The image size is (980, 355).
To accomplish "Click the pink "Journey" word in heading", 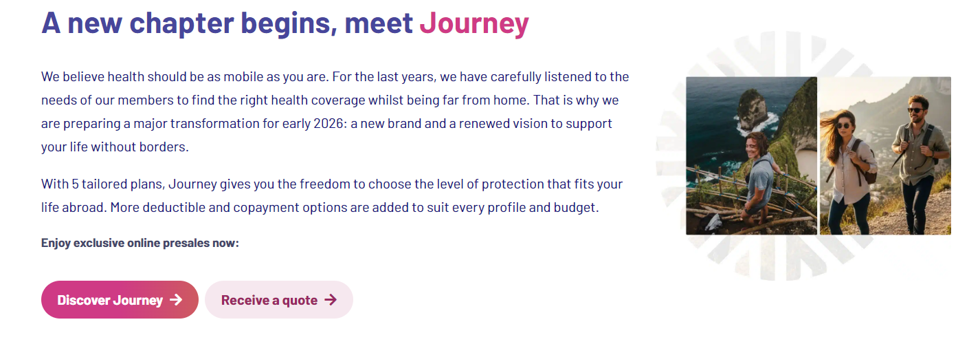I will point(474,23).
